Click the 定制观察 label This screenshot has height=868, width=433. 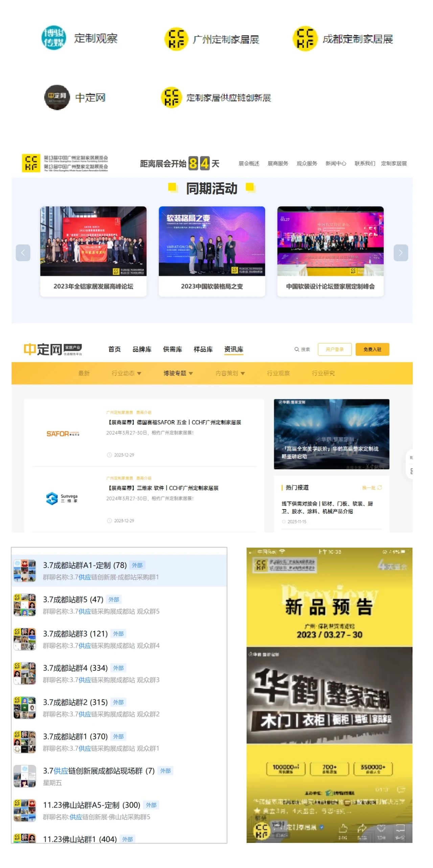click(96, 38)
